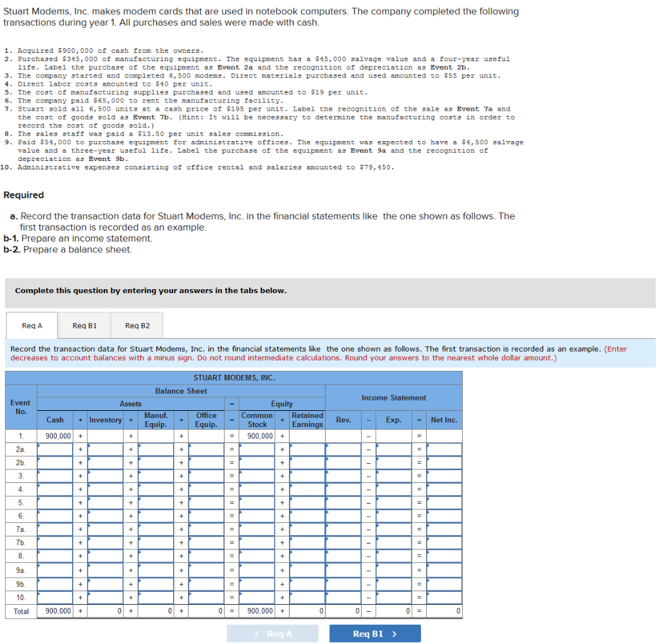The image size is (659, 644).
Task: Select the Exp. cell for event 8
Action: [x=394, y=556]
